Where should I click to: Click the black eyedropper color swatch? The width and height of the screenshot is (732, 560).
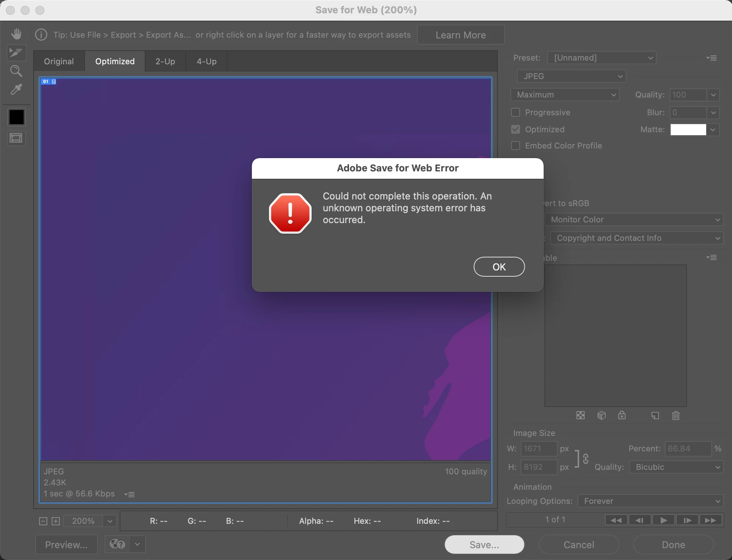(16, 117)
